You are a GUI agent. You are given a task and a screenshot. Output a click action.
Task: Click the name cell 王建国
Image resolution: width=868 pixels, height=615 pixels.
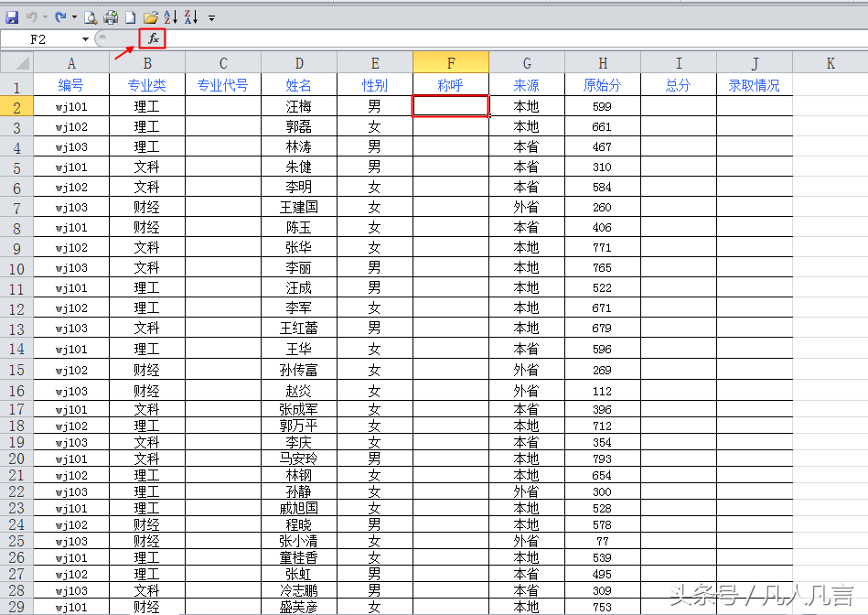pos(299,207)
